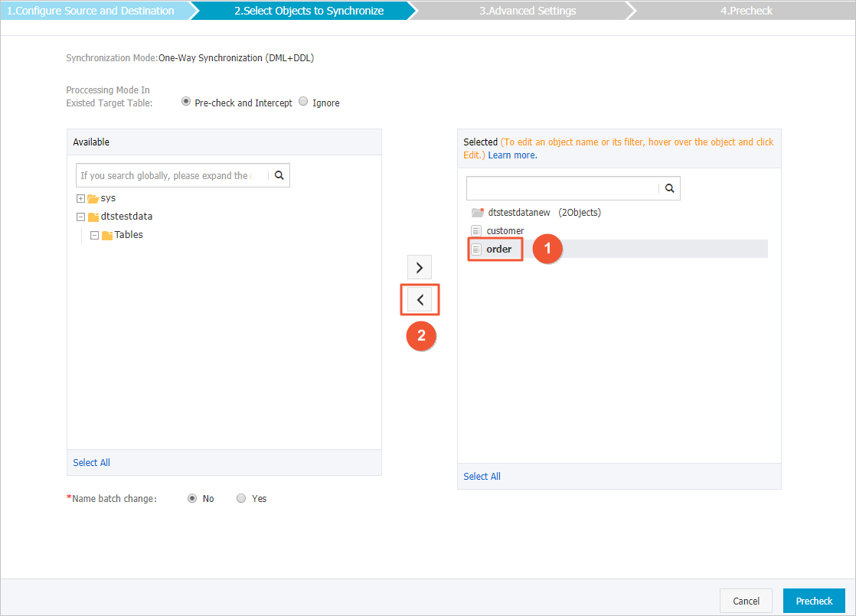Click the folder icon for dtstestdatanew
Screen dimensions: 856x616
click(477, 212)
